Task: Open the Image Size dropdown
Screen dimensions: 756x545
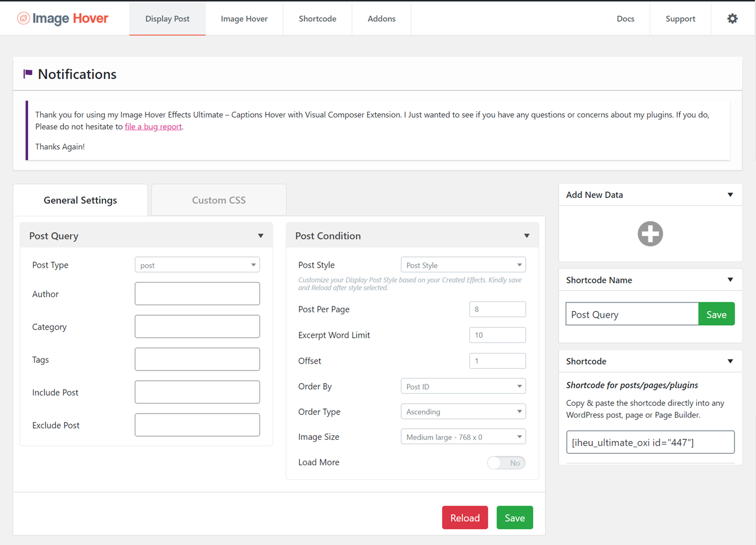Action: click(463, 437)
